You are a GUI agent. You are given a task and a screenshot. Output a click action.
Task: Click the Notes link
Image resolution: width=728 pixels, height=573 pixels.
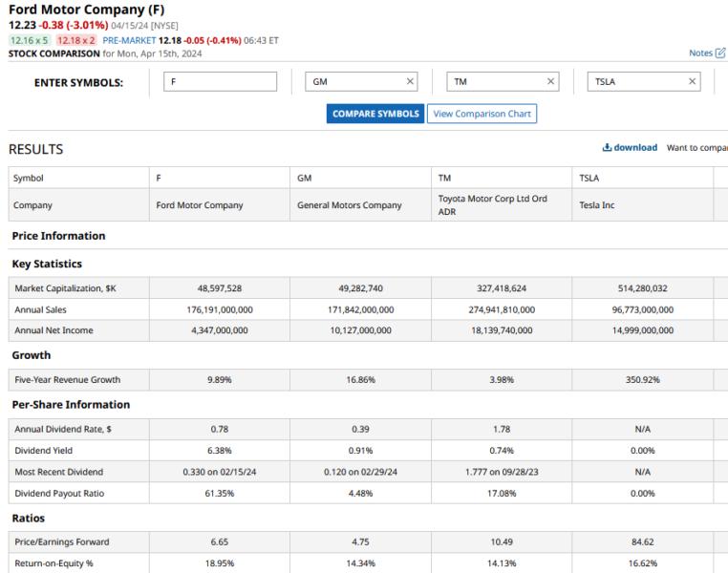(700, 53)
